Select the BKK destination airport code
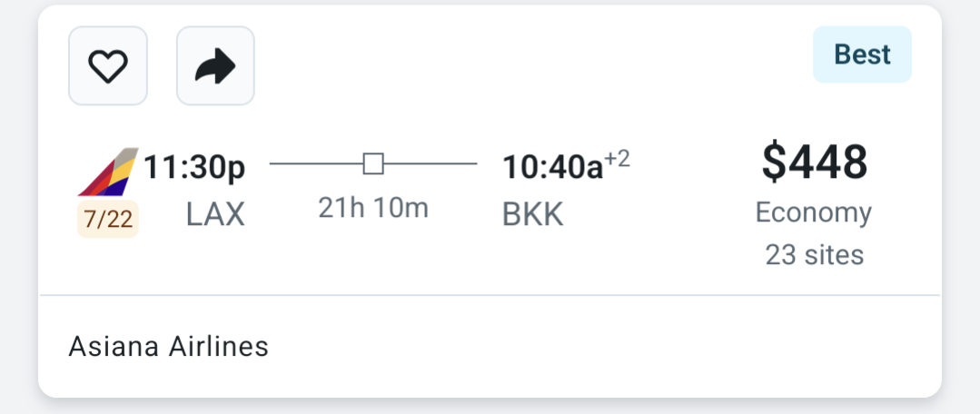Image resolution: width=980 pixels, height=414 pixels. (532, 214)
